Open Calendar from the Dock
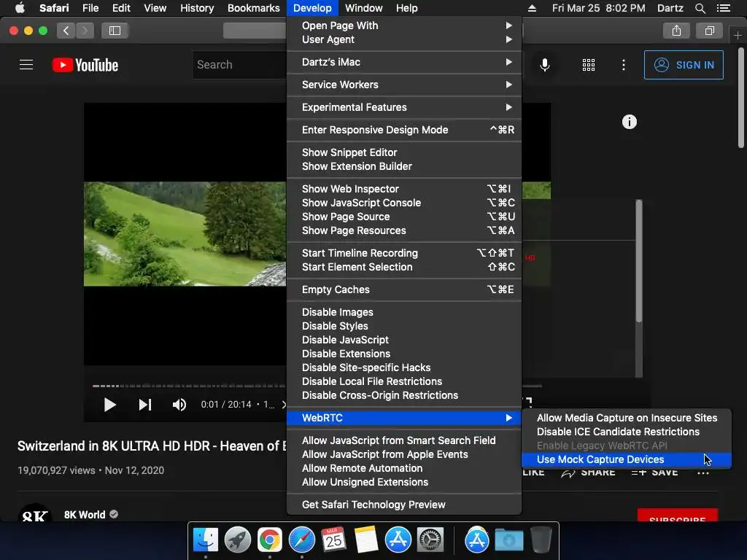Viewport: 747px width, 560px height. point(333,540)
